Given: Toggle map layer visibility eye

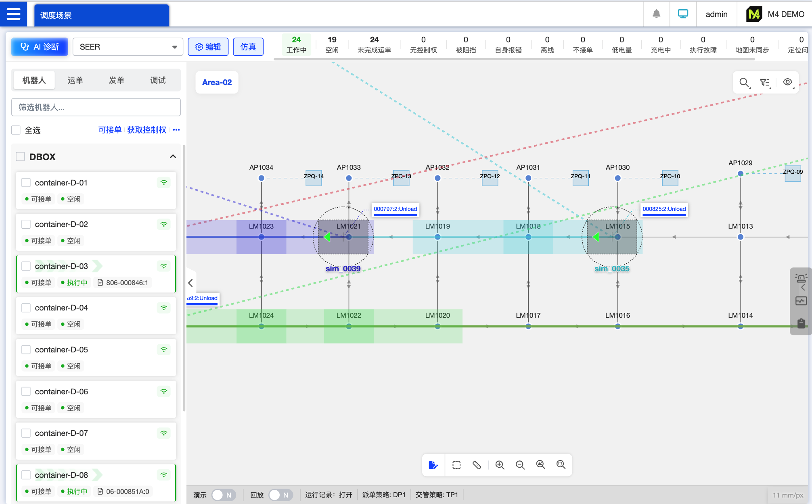Looking at the screenshot, I should coord(787,82).
